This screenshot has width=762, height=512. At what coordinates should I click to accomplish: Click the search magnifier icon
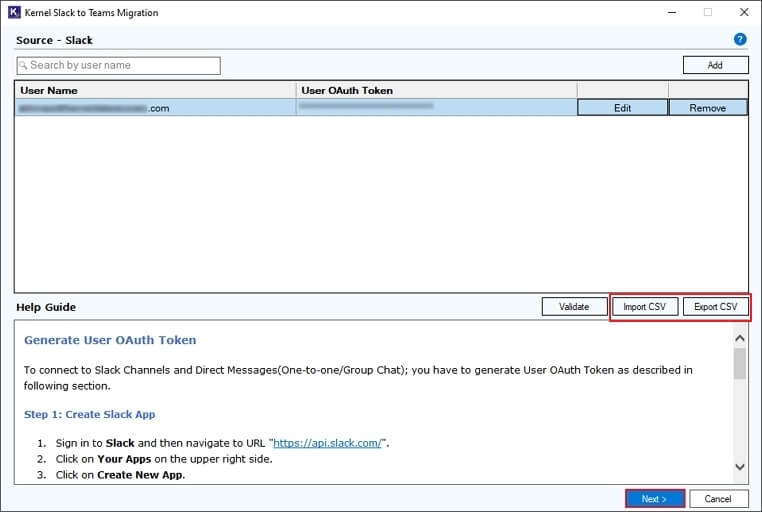click(23, 66)
